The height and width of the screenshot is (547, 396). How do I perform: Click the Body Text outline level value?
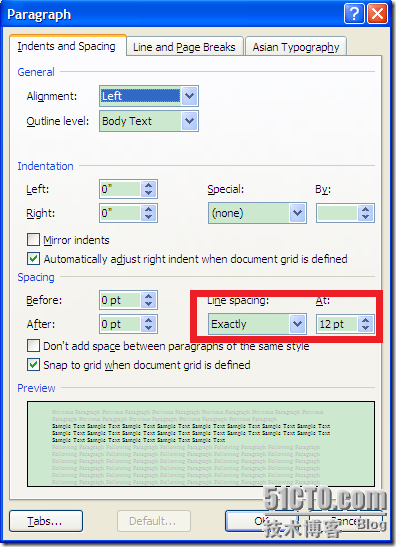coord(141,121)
